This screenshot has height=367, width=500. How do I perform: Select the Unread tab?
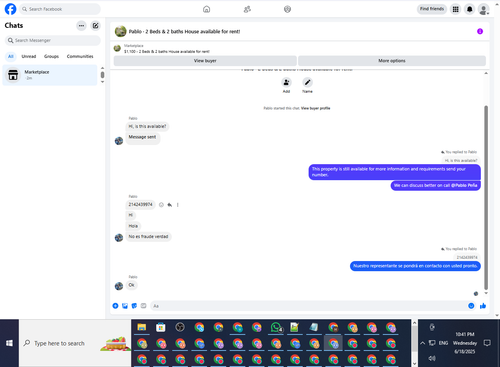[x=29, y=56]
